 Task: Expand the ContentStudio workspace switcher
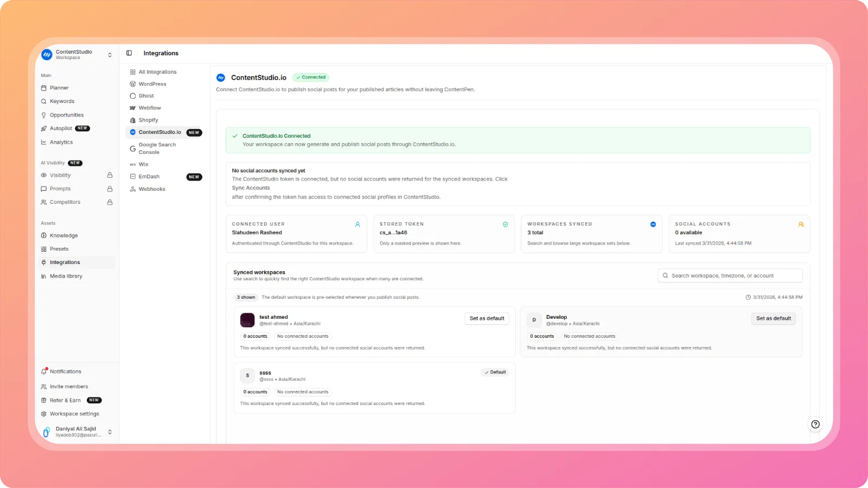(110, 55)
